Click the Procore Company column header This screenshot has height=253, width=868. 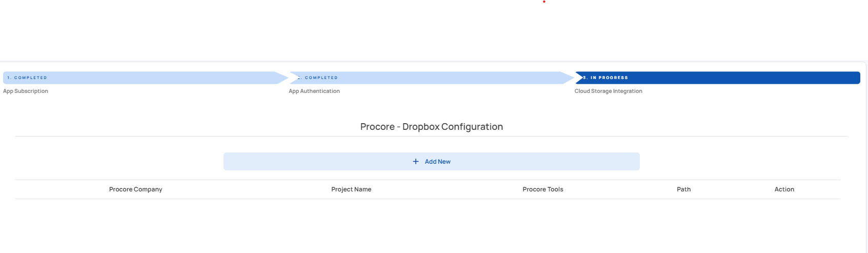[135, 189]
